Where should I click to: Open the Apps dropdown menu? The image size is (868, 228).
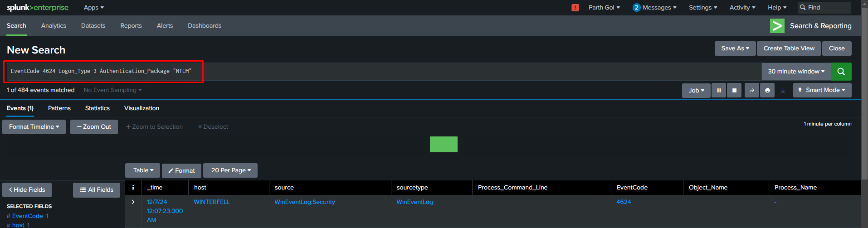pyautogui.click(x=94, y=8)
